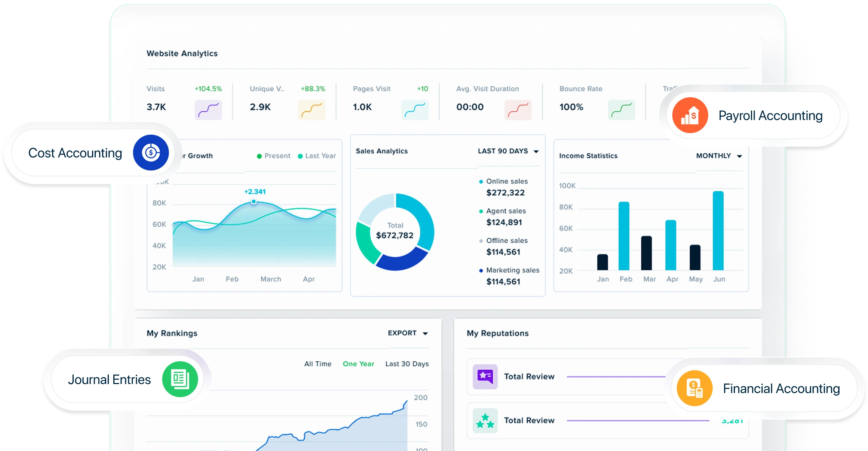Toggle the Present legend series
The width and height of the screenshot is (868, 451).
click(274, 156)
